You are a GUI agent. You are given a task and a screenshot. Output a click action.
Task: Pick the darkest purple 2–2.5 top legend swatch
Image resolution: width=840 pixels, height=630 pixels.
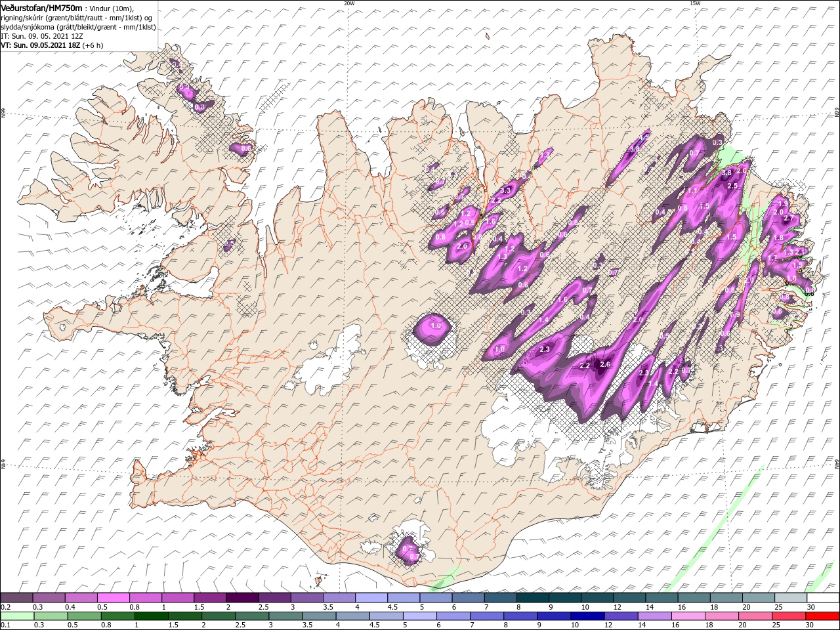(x=243, y=598)
